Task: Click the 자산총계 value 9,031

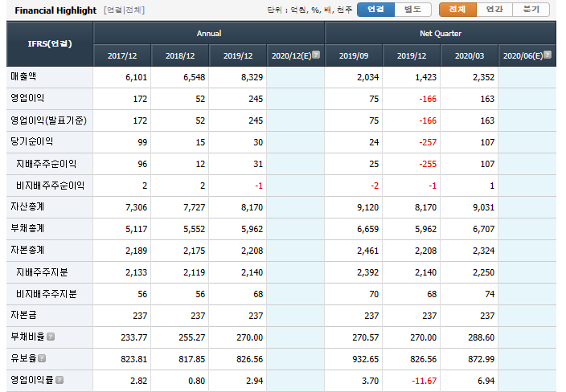Action: 483,207
